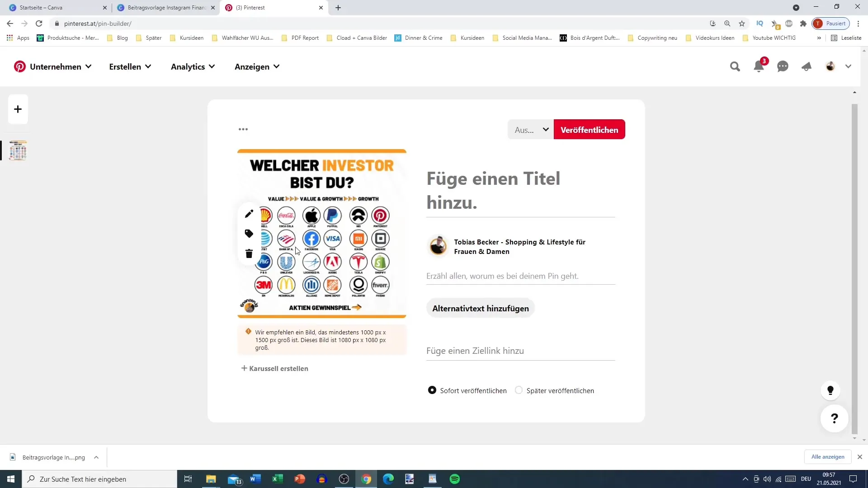Click the Pinterest logo in the header
The width and height of the screenshot is (868, 488).
point(20,66)
